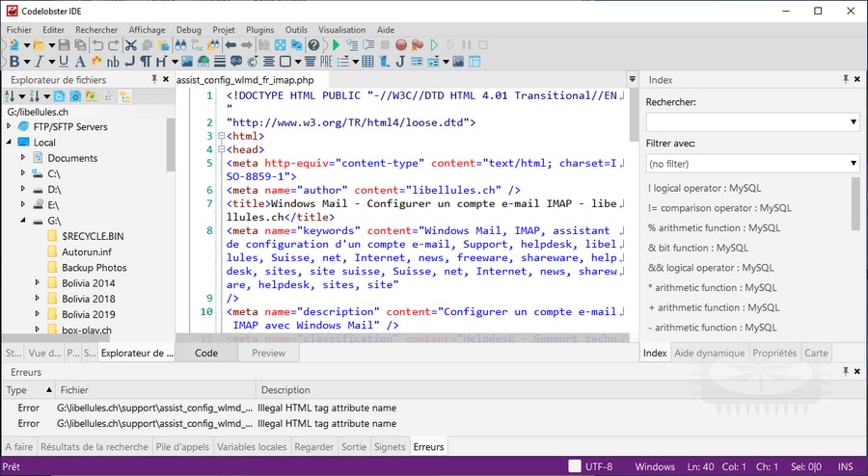Select the Backup Photos folder
The width and height of the screenshot is (868, 476).
pos(95,268)
